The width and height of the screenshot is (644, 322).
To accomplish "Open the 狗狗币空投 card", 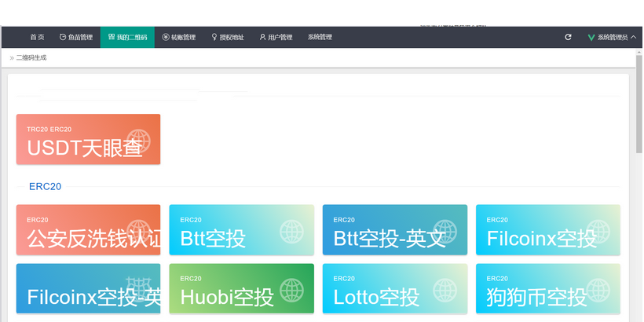I will pyautogui.click(x=548, y=289).
